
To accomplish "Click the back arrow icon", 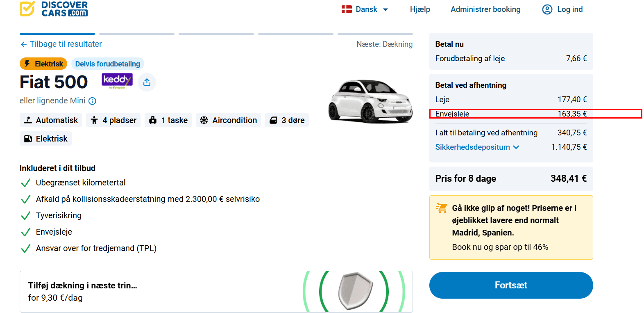I will click(x=24, y=44).
